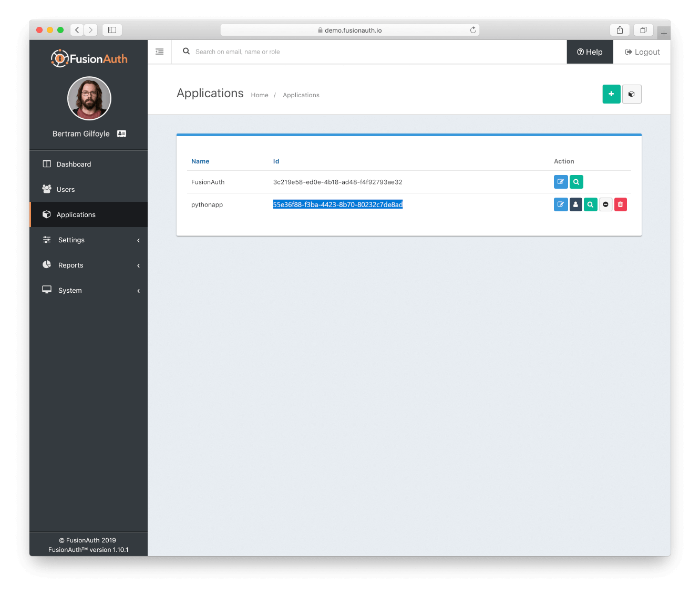The height and width of the screenshot is (595, 700).
Task: Open Bertram Gilfoyle's profile avatar
Action: (89, 98)
